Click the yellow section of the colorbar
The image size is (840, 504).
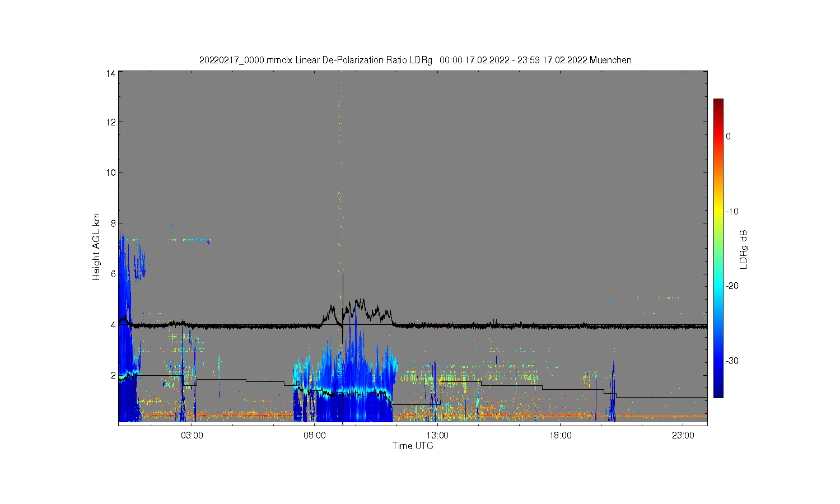(x=718, y=211)
